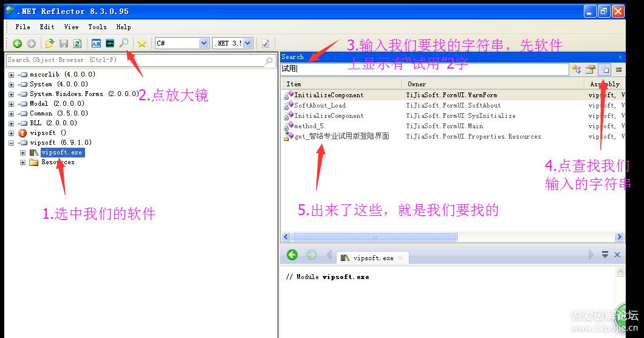Expand the System.Windows.Forms node
644x338 pixels.
tap(11, 94)
